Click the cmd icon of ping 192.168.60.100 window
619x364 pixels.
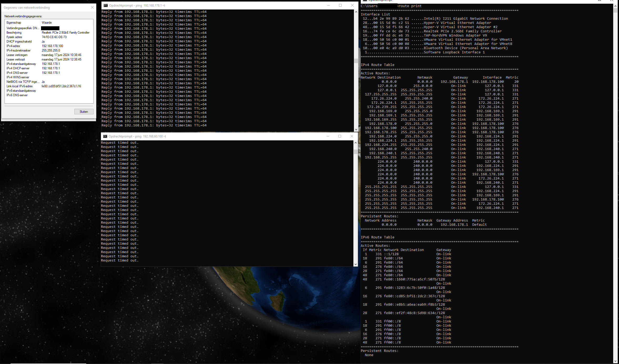pyautogui.click(x=105, y=136)
